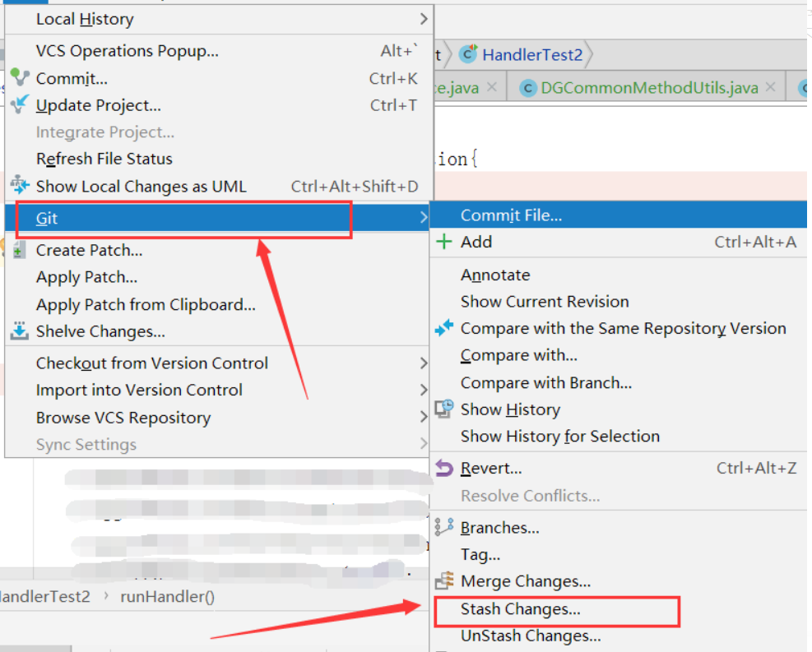Click the Shelve Changes download icon

(x=20, y=331)
